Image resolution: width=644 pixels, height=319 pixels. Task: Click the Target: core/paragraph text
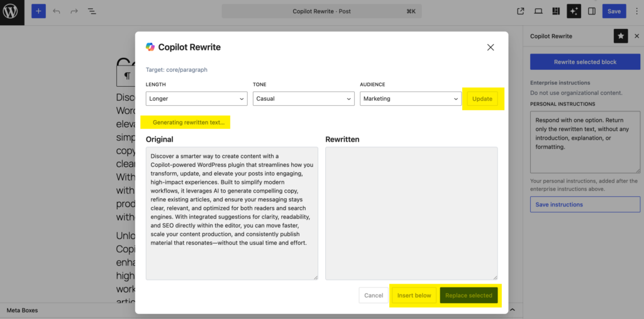pos(177,70)
